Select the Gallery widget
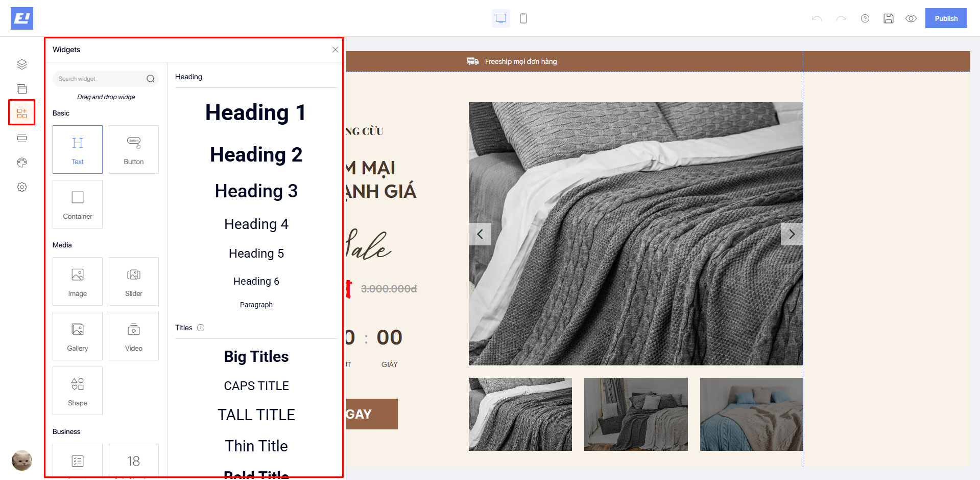The height and width of the screenshot is (480, 980). click(x=78, y=336)
